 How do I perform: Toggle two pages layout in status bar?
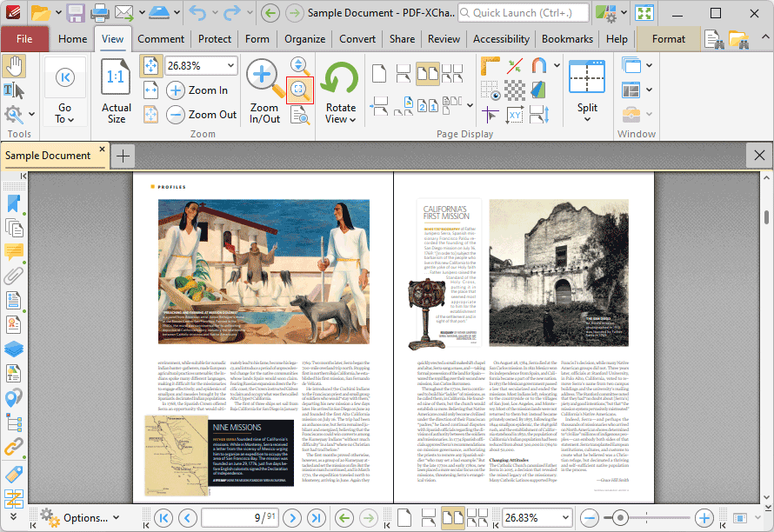tap(452, 518)
